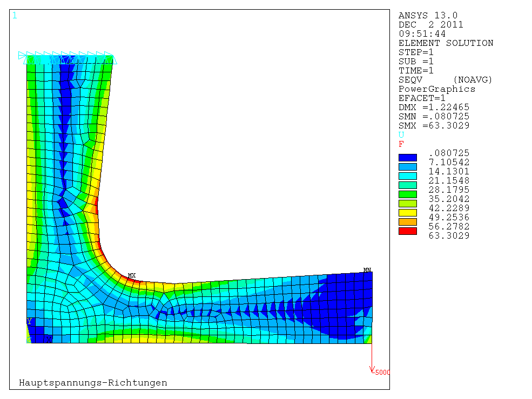Viewport: 532px width, 399px height.
Task: Click the MX maximum stress marker
Action: [x=131, y=275]
